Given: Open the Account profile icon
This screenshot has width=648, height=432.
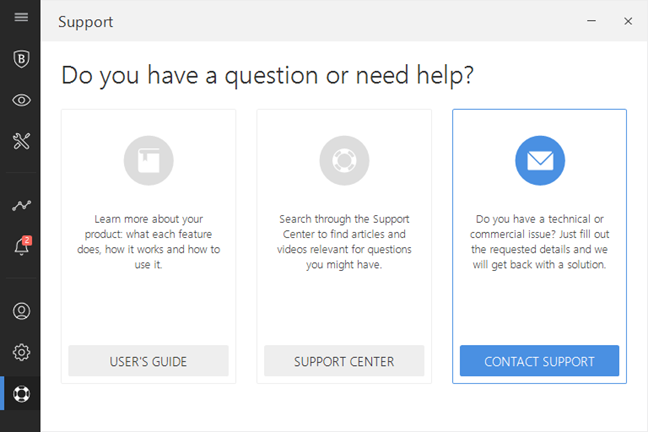Looking at the screenshot, I should (20, 311).
